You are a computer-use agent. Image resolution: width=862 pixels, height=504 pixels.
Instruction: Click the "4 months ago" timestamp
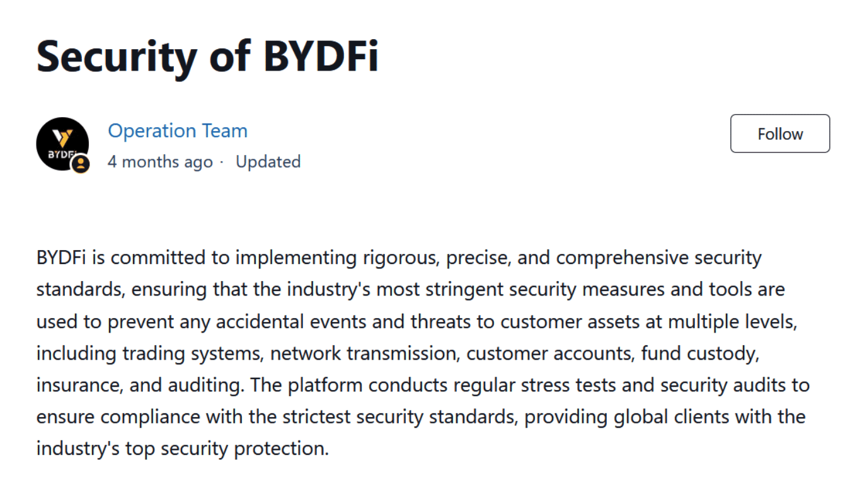pos(160,162)
